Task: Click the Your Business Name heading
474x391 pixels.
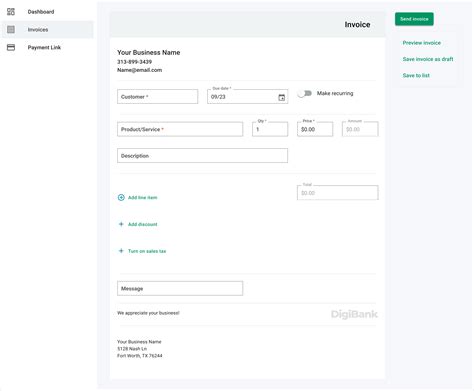Action: 149,52
